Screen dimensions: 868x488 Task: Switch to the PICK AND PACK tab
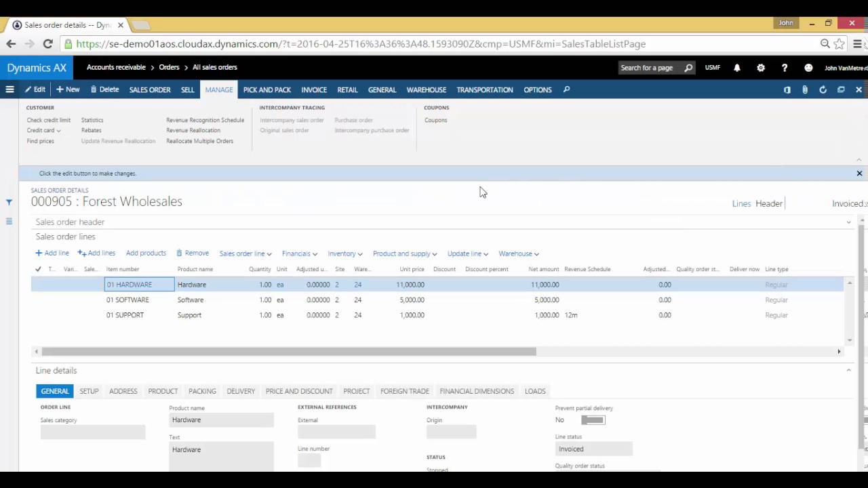[x=267, y=89]
